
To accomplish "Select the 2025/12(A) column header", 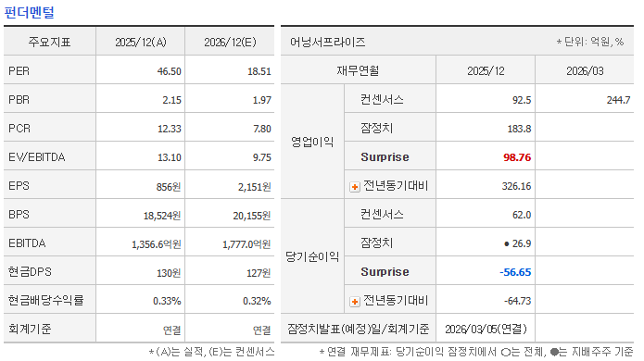I will [141, 42].
